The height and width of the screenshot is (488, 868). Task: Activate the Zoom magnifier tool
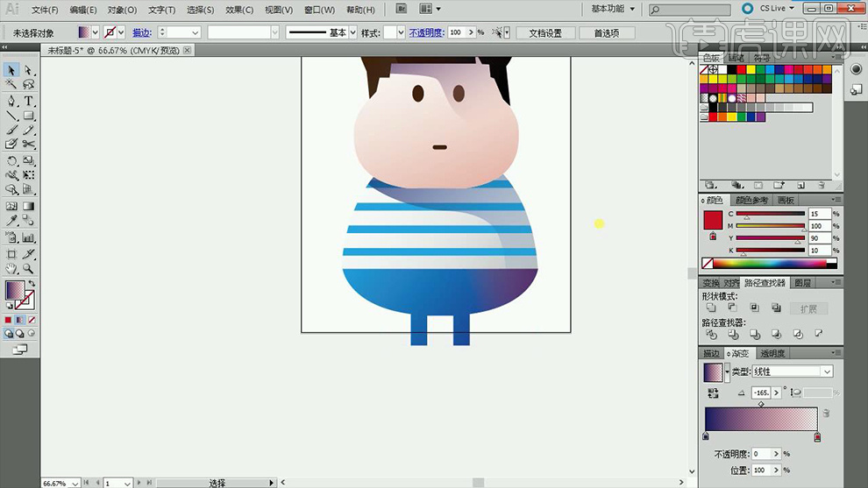29,269
